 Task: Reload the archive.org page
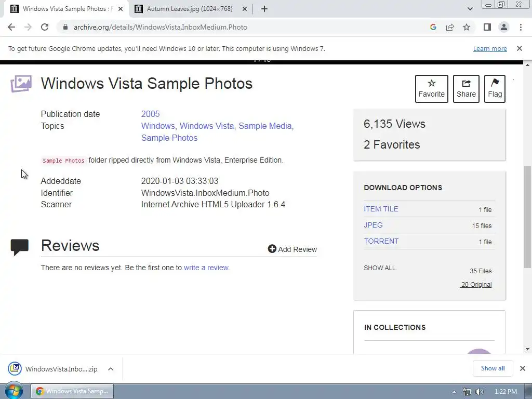click(45, 27)
